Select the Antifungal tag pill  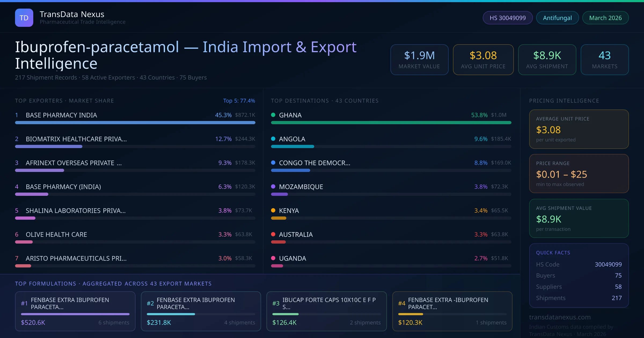(x=557, y=18)
